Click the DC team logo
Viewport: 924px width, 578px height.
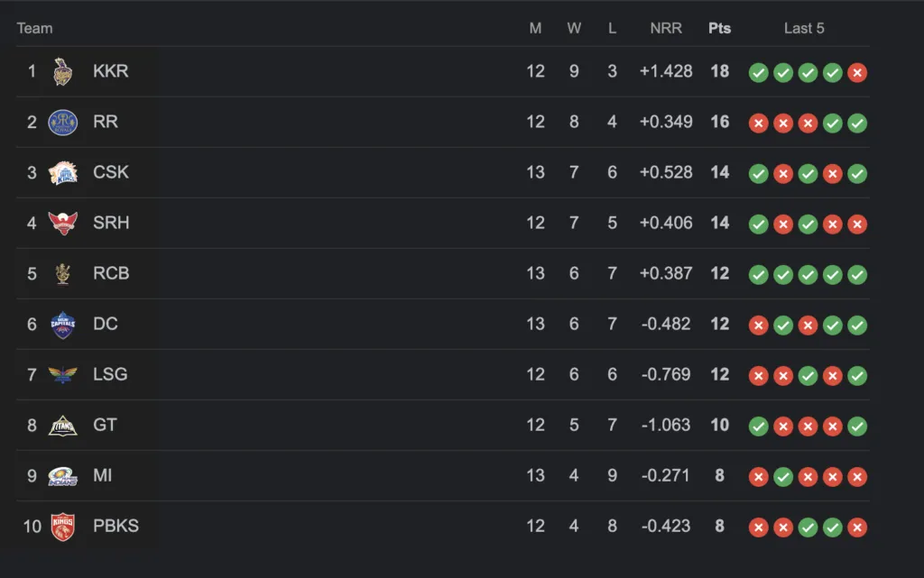coord(62,325)
